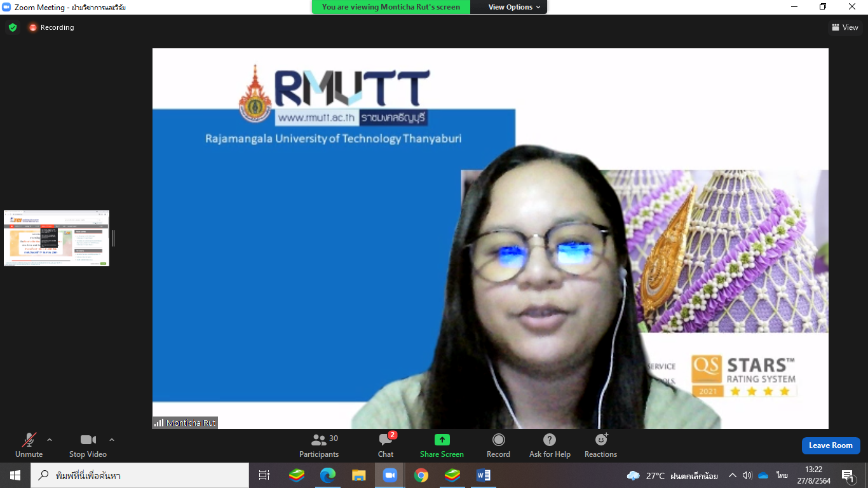Viewport: 868px width, 488px height.
Task: Click second BlueStacks icon beside Word
Action: coord(452,475)
